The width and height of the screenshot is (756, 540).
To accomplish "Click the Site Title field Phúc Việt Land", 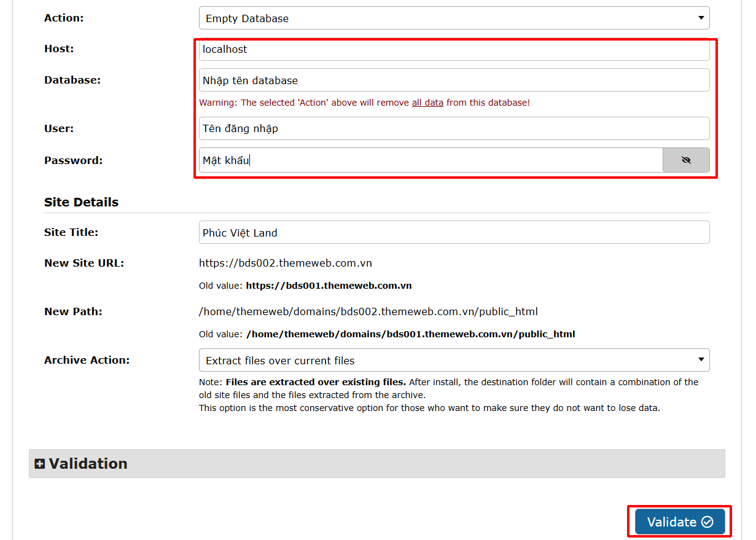I will point(453,233).
